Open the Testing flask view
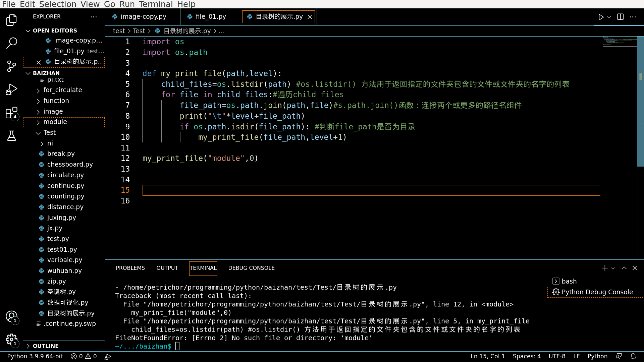 tap(11, 136)
